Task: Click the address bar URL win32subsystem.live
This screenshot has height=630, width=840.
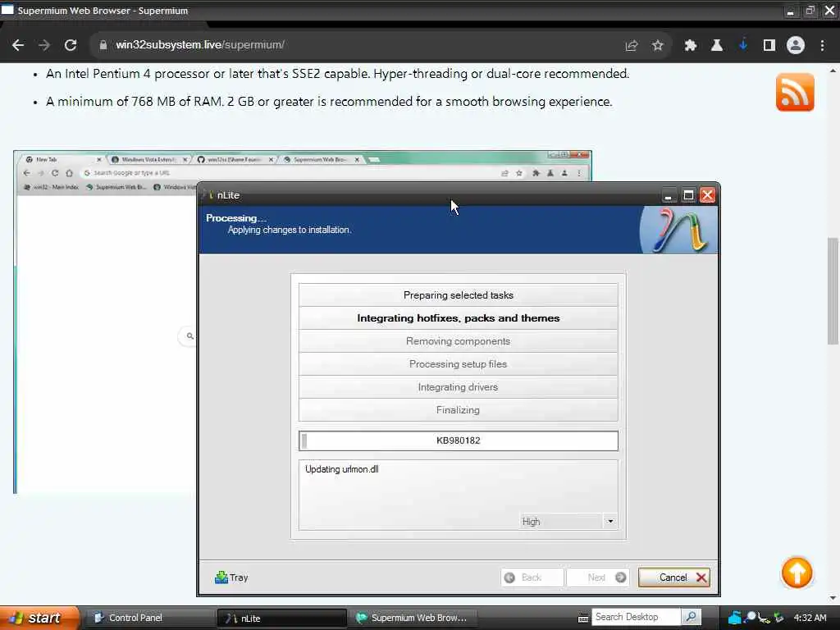Action: [200, 45]
